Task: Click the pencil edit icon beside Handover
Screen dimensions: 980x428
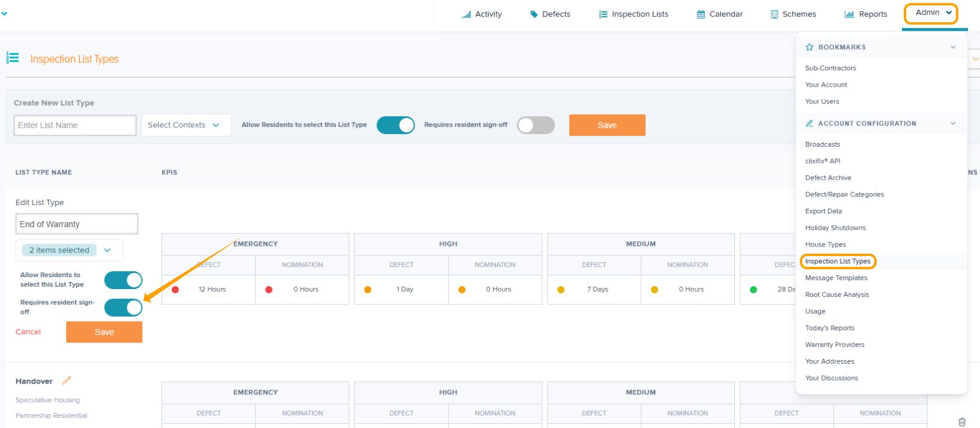Action: point(67,381)
